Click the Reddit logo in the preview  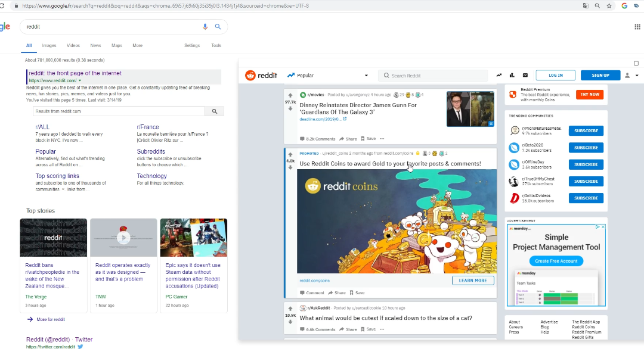tap(261, 76)
